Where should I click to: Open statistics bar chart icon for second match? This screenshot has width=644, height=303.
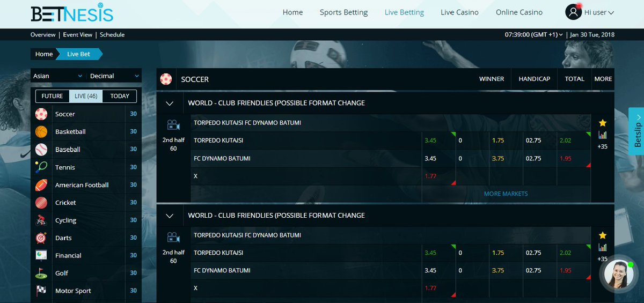pos(603,247)
